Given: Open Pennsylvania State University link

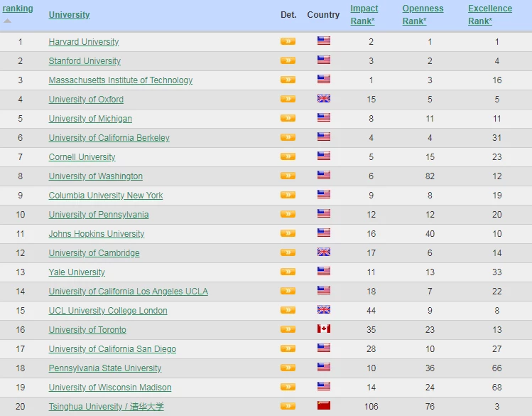Looking at the screenshot, I should click(105, 368).
